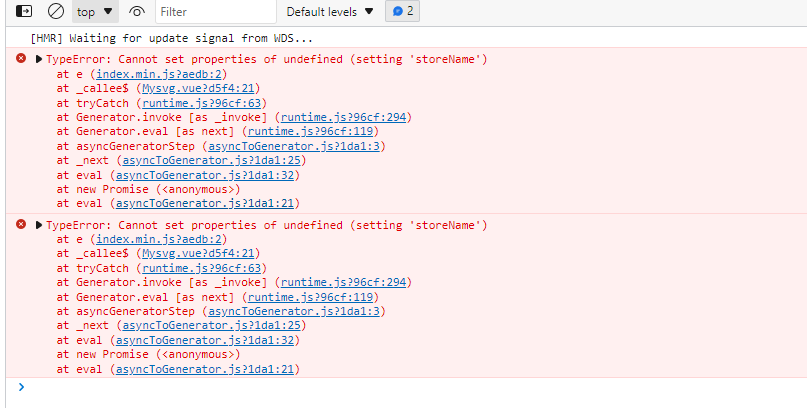Click 'at new Promise (<anonymous>)' in second error
This screenshot has height=408, width=807.
click(148, 354)
